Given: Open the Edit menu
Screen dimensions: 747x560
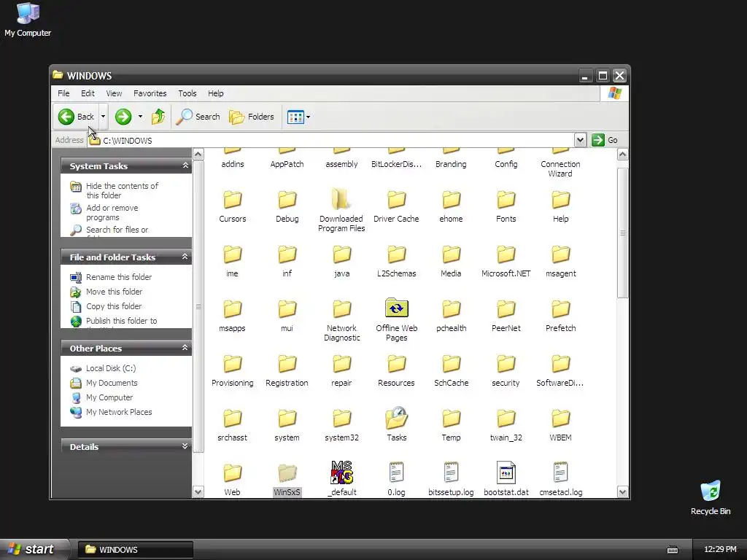Looking at the screenshot, I should [88, 93].
